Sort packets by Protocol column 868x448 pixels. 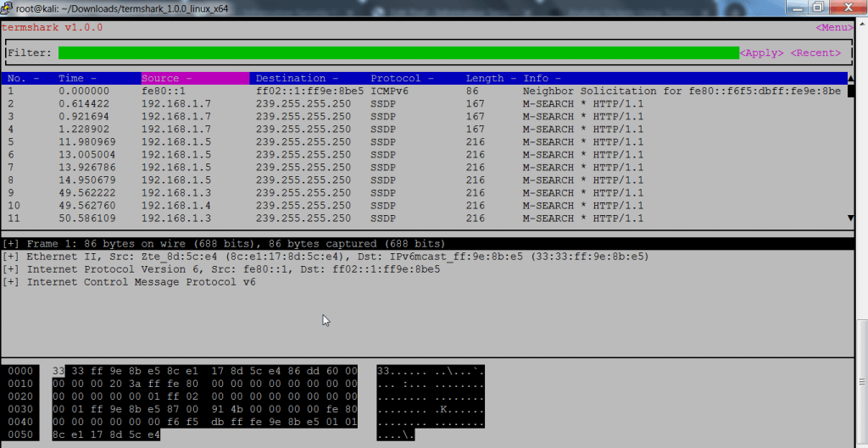[402, 79]
